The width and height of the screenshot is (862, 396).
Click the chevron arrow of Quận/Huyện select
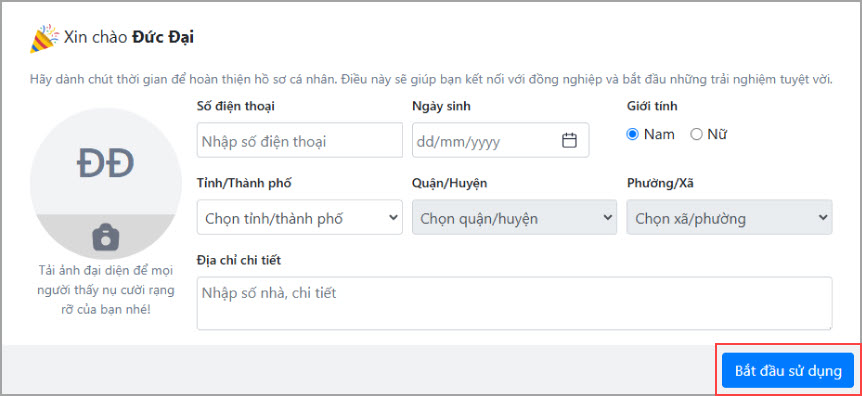pos(607,217)
